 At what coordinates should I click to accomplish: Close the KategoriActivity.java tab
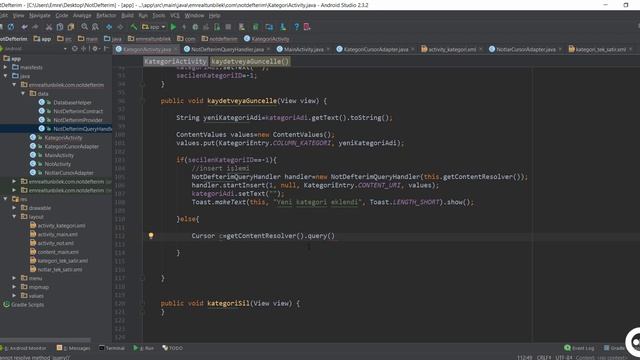(176, 49)
